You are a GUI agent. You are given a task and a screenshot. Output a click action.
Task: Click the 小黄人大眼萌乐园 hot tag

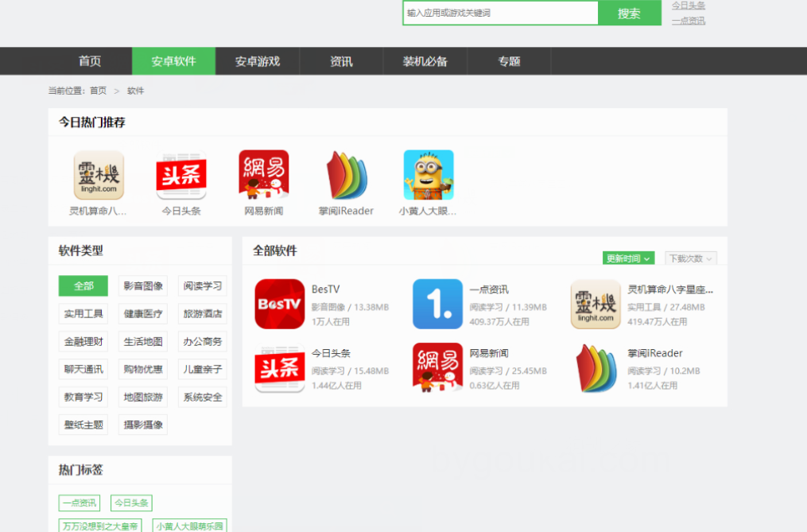tap(189, 526)
